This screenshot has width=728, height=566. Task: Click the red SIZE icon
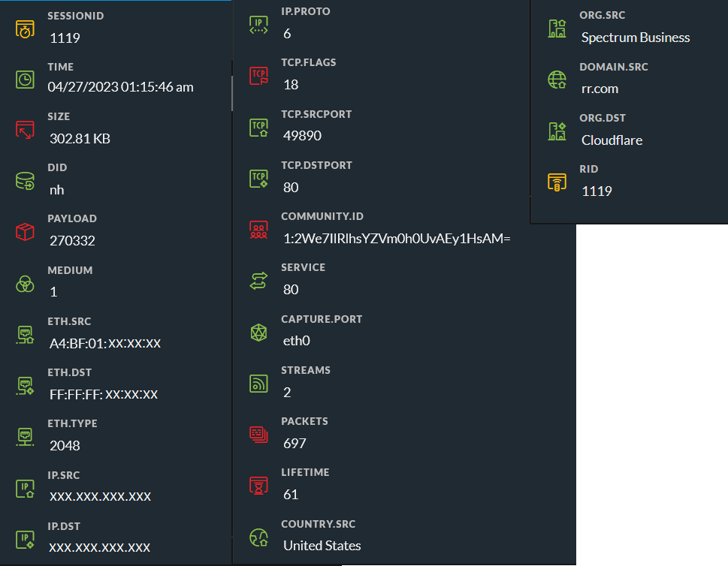pyautogui.click(x=26, y=130)
